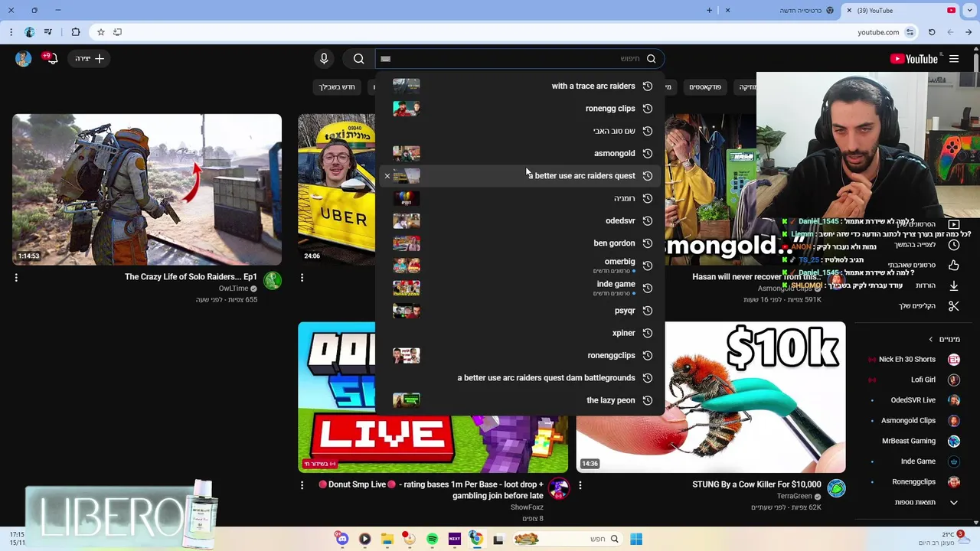
Task: Click the history icon next to 'ronengcclips'
Action: pyautogui.click(x=648, y=356)
